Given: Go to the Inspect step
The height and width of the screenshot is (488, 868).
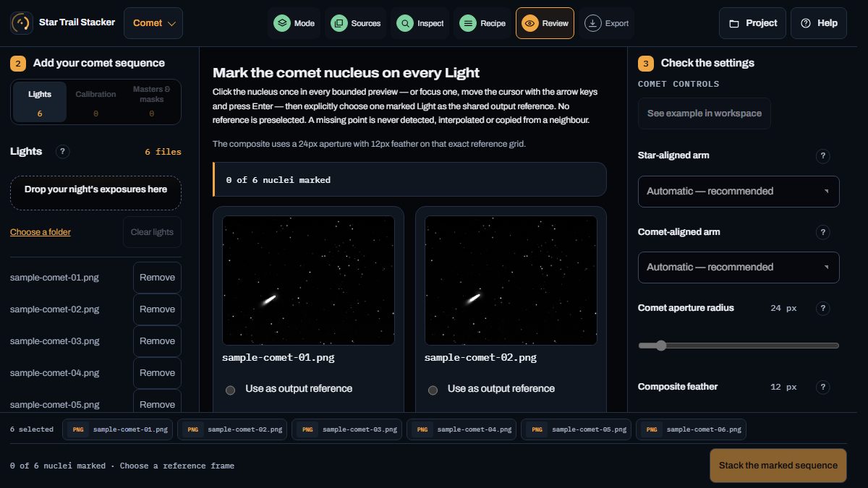Looking at the screenshot, I should point(420,23).
